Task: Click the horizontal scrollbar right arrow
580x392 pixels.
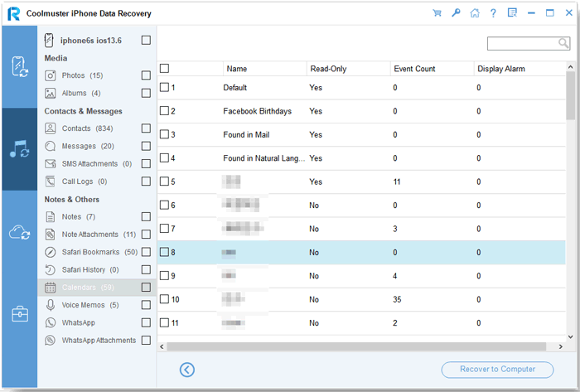Action: (x=560, y=346)
